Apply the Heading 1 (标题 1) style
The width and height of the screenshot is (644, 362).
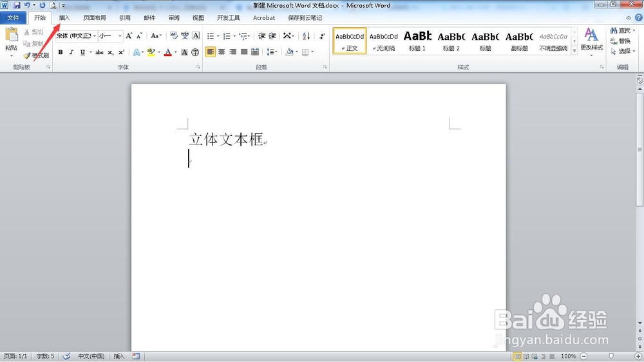(417, 41)
